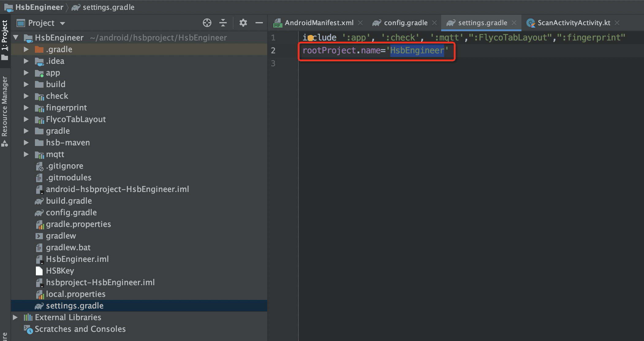The width and height of the screenshot is (644, 341).
Task: Select build.gradle in project tree
Action: click(x=69, y=201)
